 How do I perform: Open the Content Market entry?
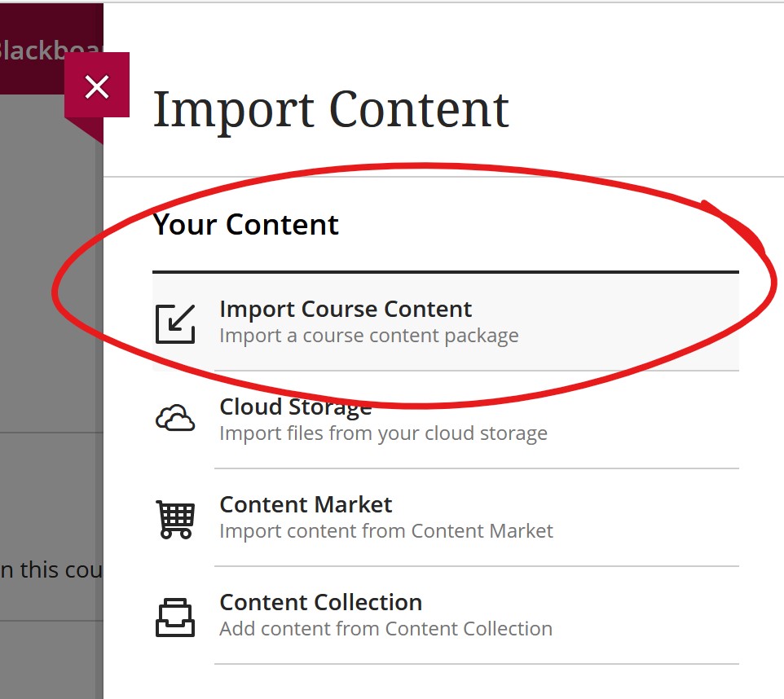306,504
